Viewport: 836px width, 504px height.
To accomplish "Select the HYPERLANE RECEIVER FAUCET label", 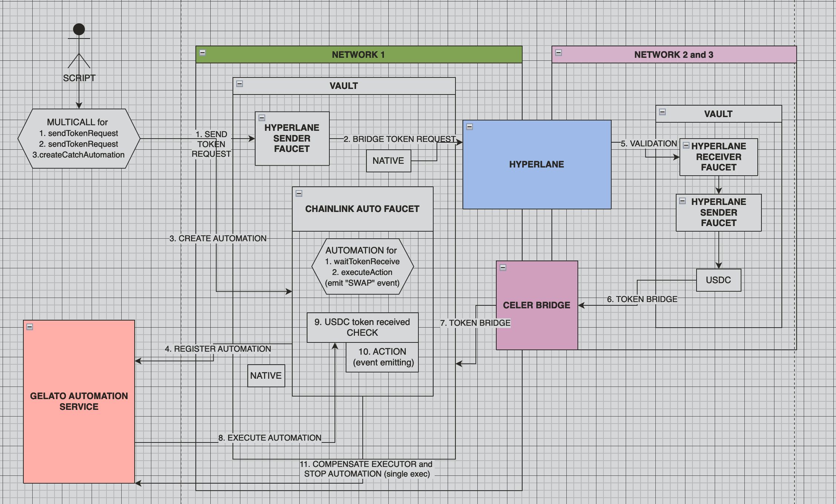I will pyautogui.click(x=718, y=157).
